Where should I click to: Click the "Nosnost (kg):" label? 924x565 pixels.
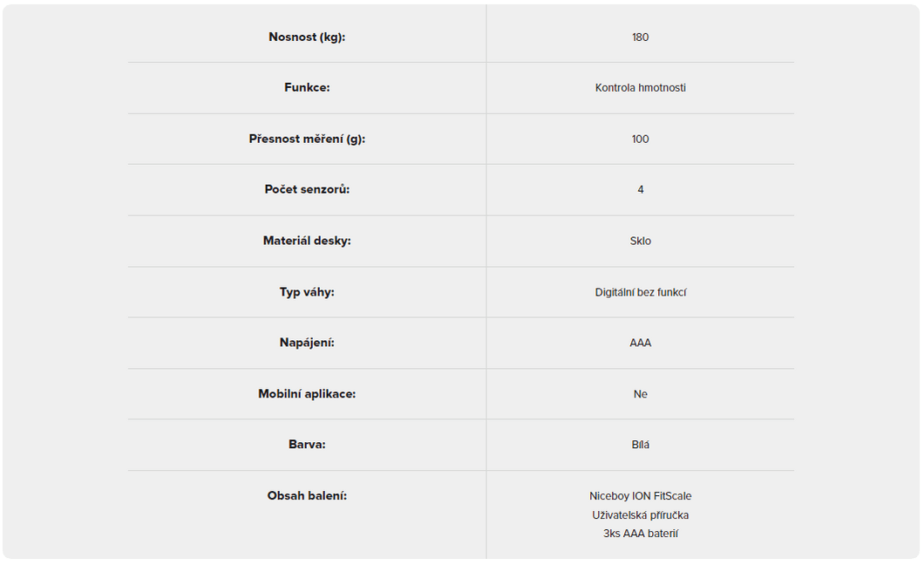click(307, 37)
